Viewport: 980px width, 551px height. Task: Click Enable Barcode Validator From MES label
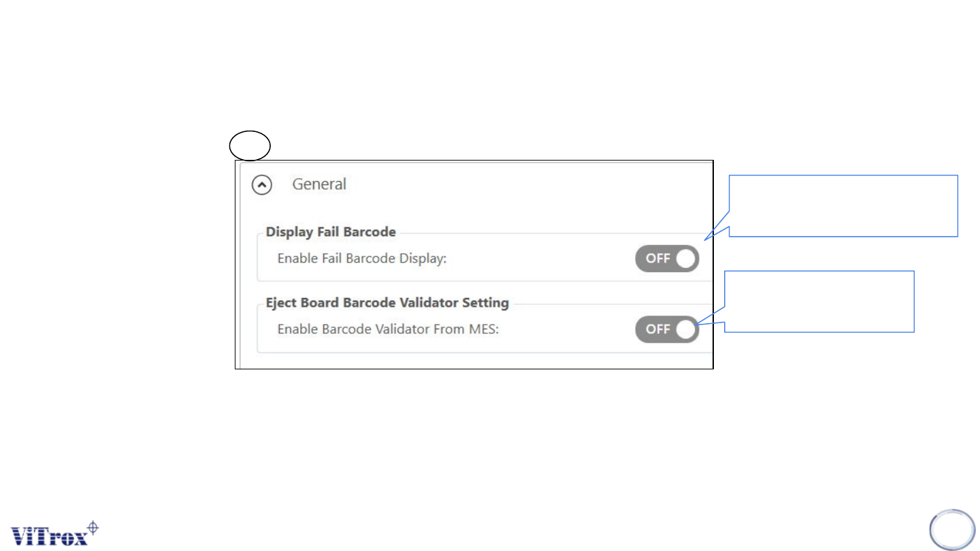389,329
